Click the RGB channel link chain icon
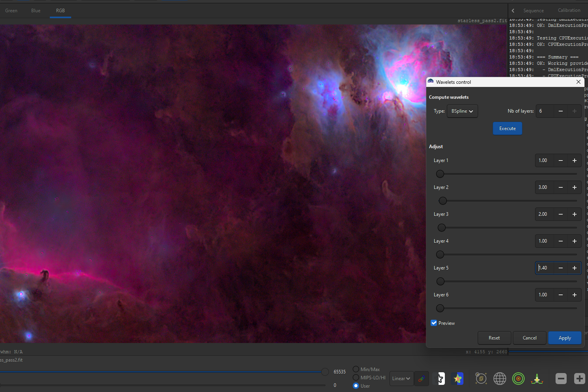 421,379
